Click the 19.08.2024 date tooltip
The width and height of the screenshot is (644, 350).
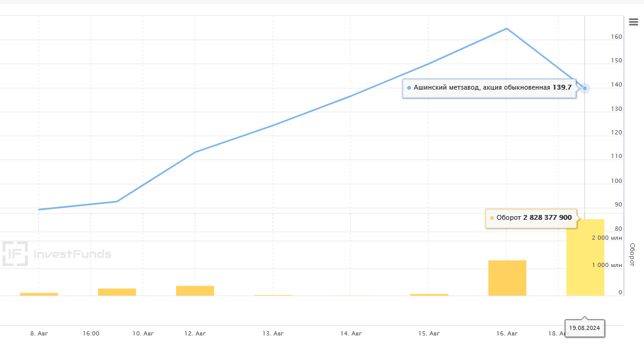tap(585, 328)
